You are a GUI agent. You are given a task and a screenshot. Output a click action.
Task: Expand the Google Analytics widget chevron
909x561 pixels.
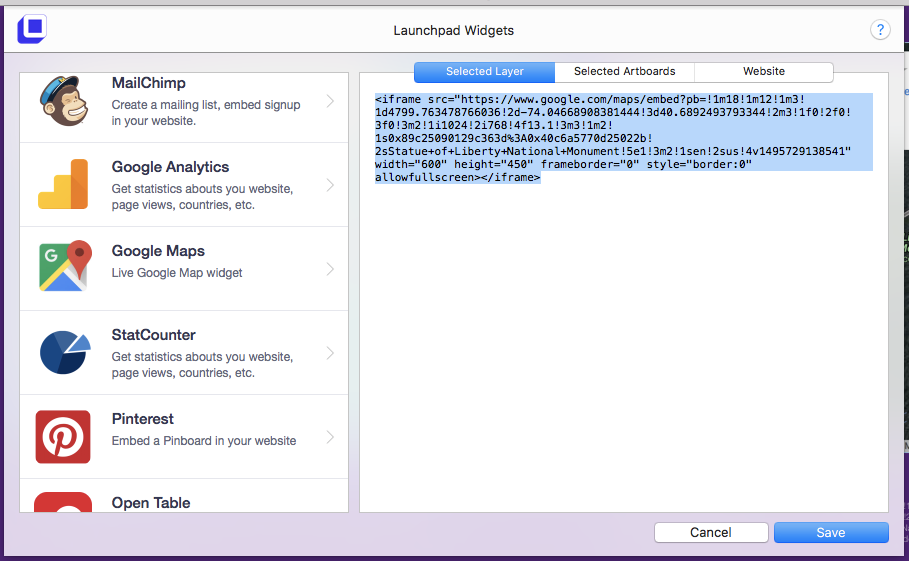330,185
